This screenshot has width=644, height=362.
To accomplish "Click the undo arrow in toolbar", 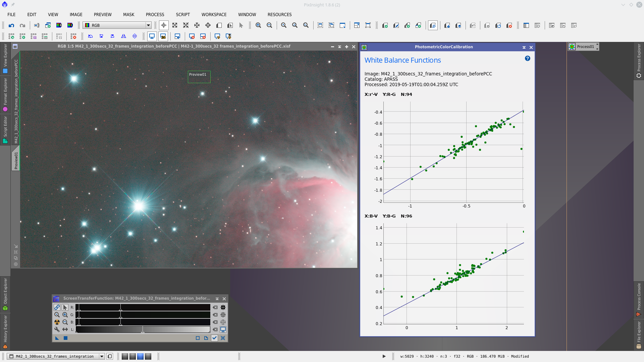I will [x=11, y=25].
